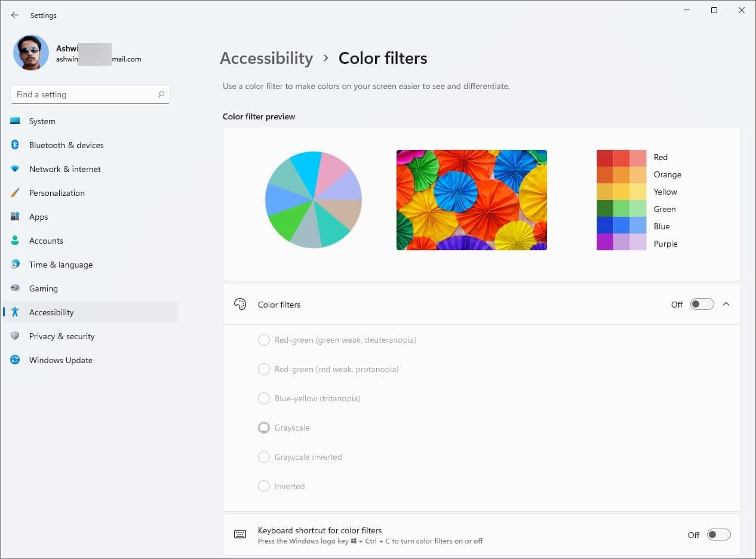756x559 pixels.
Task: Click the Accessibility breadcrumb link
Action: coord(266,58)
